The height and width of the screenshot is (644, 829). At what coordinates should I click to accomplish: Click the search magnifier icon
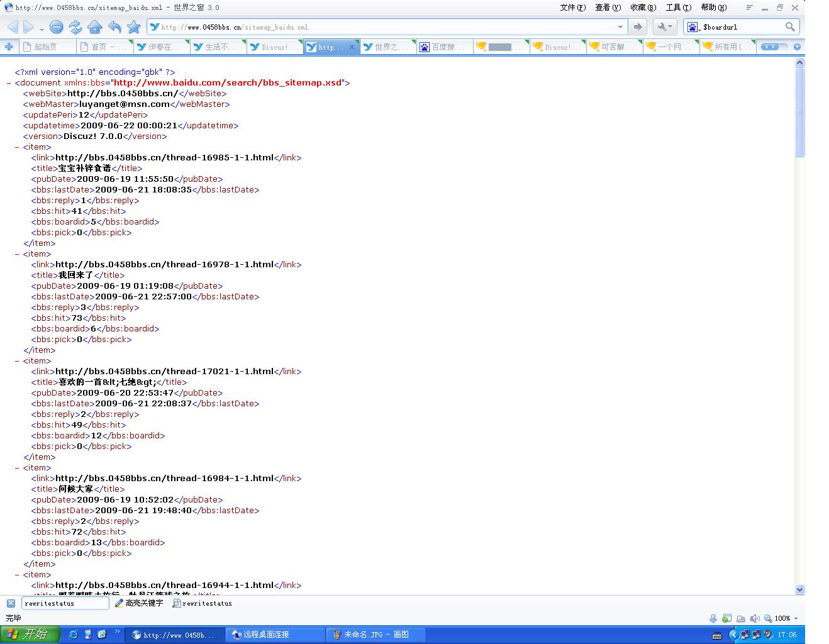(x=790, y=27)
